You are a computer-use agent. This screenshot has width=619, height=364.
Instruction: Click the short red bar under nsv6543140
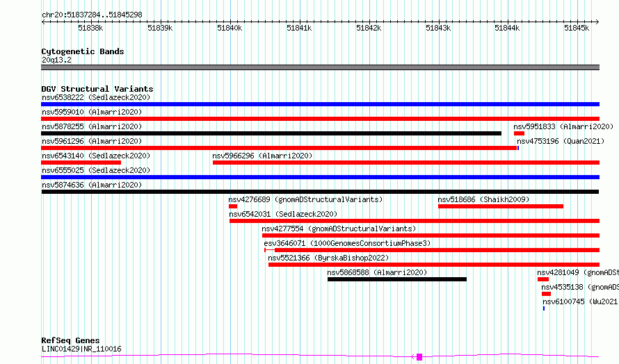coord(81,163)
